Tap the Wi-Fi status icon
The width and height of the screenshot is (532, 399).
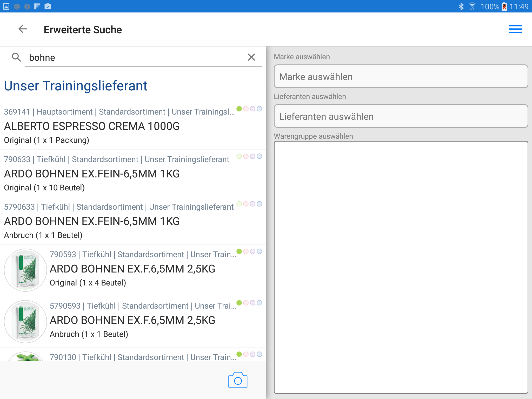coord(472,6)
